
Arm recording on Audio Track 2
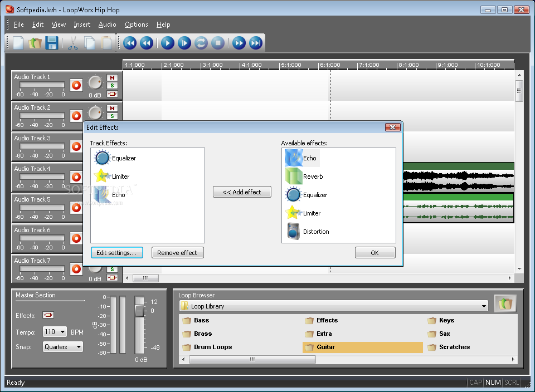click(76, 116)
